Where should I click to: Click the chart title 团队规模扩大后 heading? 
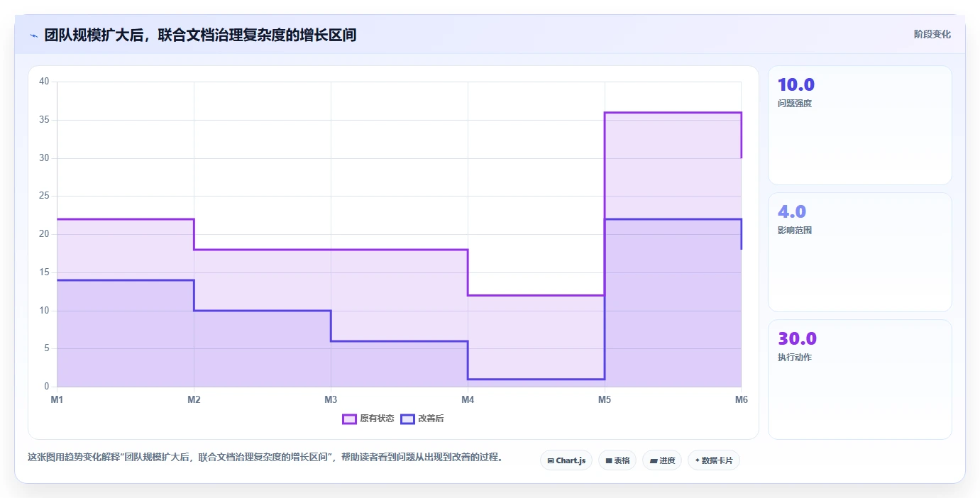coord(200,35)
